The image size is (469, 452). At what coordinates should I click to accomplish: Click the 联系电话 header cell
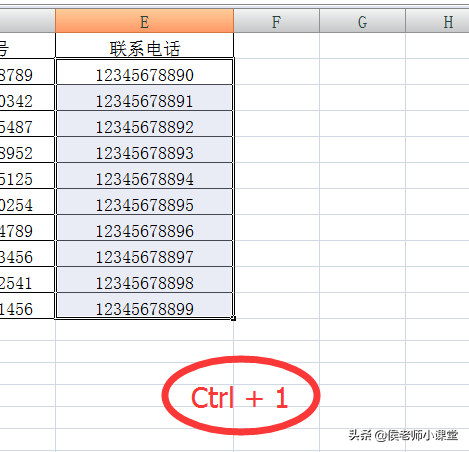[x=144, y=46]
